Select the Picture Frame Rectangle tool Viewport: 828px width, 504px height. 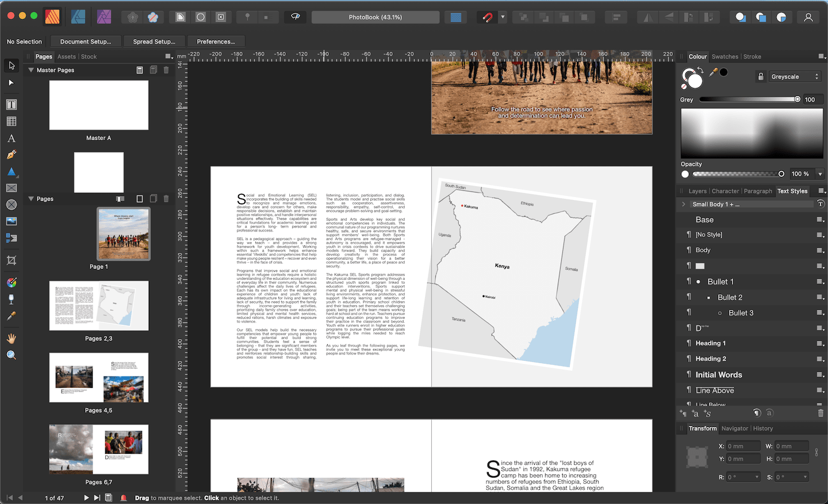pos(11,188)
